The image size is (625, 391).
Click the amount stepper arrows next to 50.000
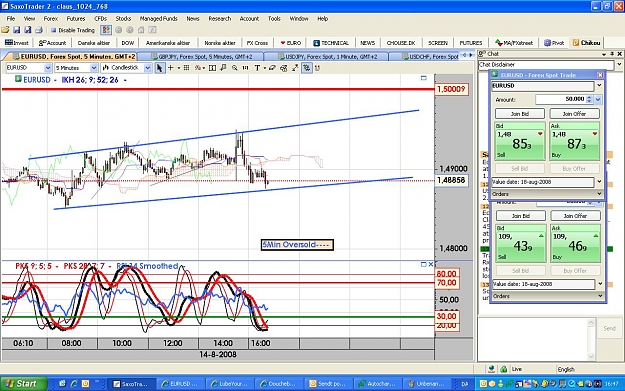[x=590, y=99]
